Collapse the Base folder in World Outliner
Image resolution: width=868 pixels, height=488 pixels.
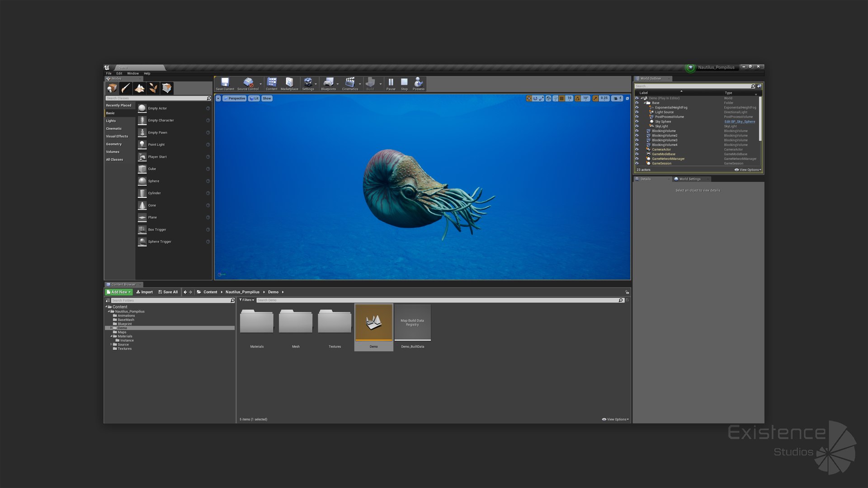coord(645,103)
